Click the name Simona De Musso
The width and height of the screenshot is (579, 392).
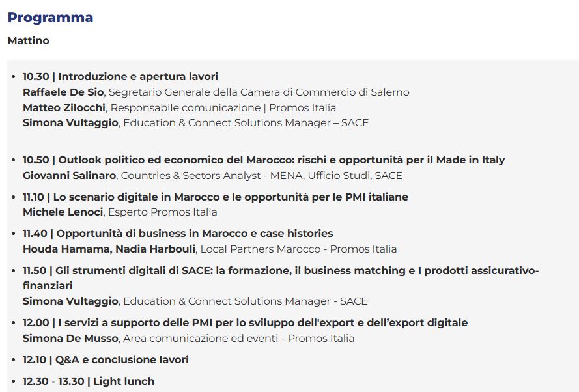pos(70,338)
